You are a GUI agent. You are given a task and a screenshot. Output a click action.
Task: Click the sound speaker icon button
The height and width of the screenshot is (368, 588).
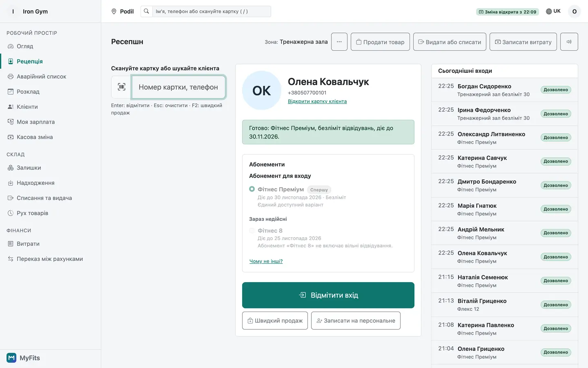[x=569, y=42]
